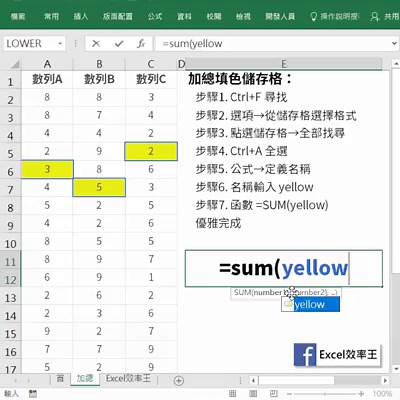
Task: Click the 100% zoom level
Action: (x=382, y=394)
